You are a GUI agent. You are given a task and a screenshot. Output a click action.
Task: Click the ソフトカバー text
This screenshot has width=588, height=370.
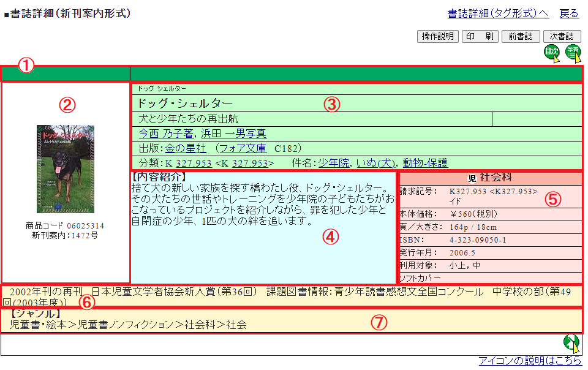pos(420,278)
